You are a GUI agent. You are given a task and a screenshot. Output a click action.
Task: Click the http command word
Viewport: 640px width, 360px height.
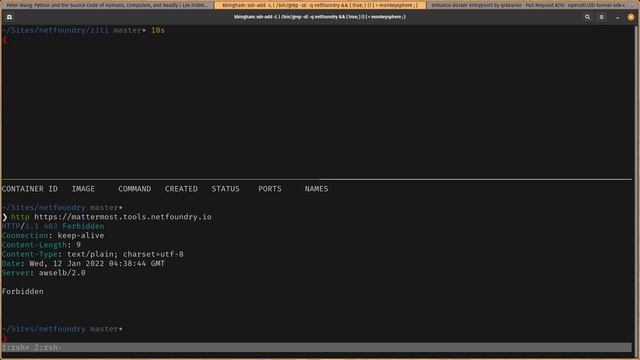tap(20, 217)
